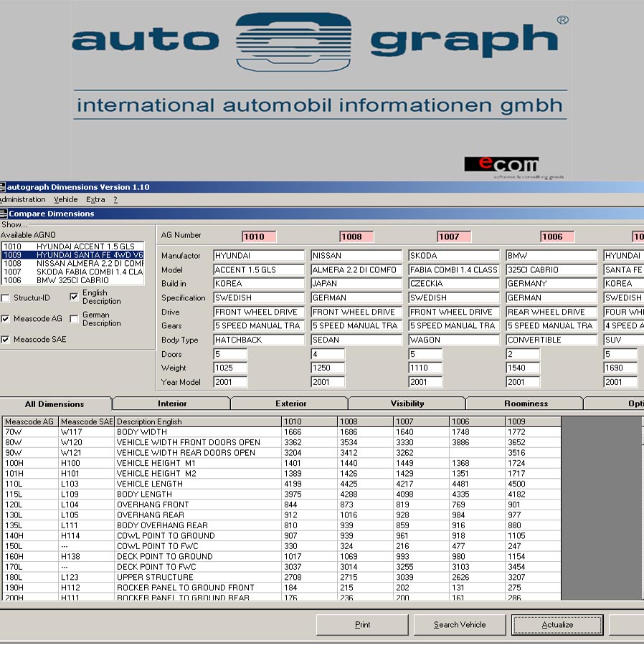Click the Manufactor field showing BMW
This screenshot has width=644, height=645.
pyautogui.click(x=551, y=255)
